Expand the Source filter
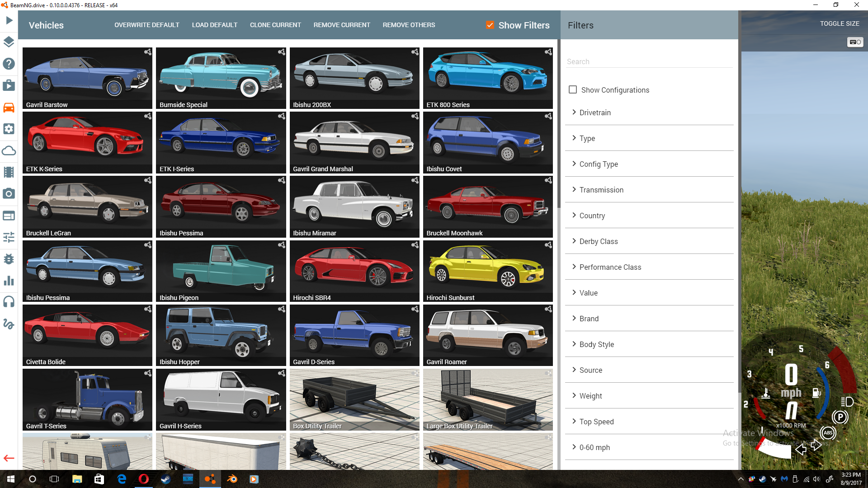 point(649,370)
